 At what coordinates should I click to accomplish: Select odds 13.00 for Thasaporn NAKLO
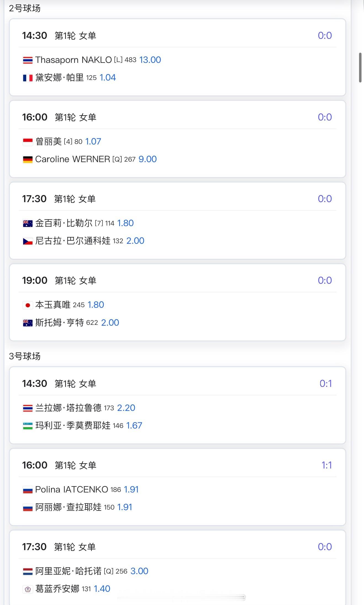pyautogui.click(x=150, y=60)
